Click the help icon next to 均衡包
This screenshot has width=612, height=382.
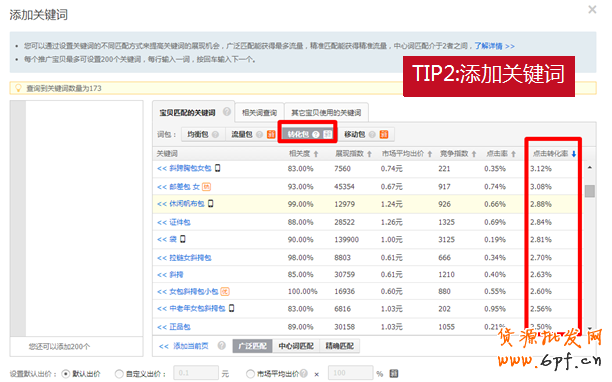click(x=215, y=135)
